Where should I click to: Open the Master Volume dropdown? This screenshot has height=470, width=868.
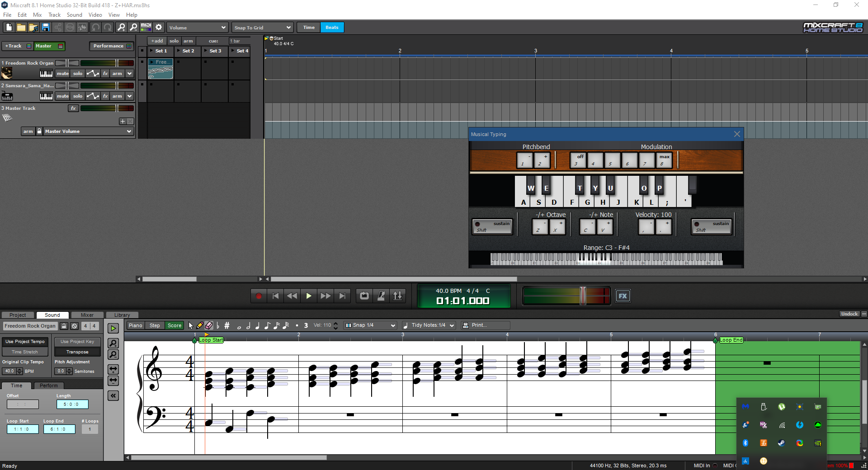click(88, 132)
